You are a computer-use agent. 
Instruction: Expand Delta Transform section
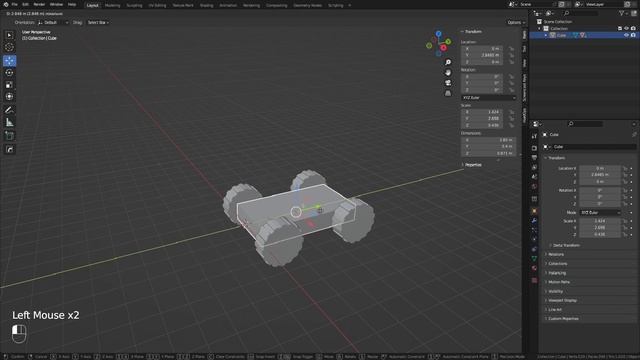pyautogui.click(x=566, y=245)
